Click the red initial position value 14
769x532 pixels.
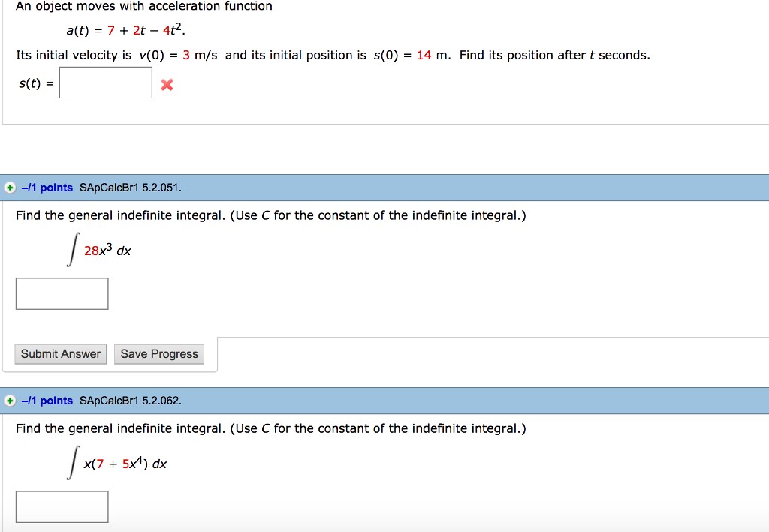tap(424, 56)
